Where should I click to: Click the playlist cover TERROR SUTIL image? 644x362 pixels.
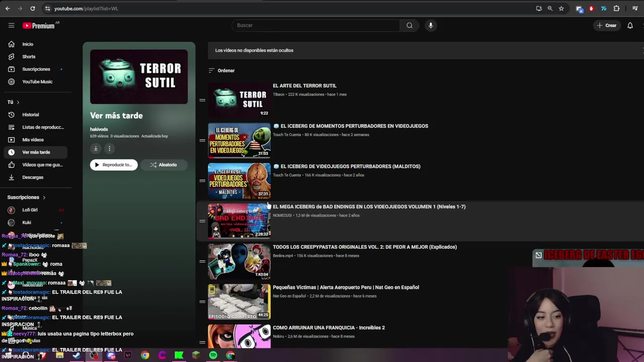(x=139, y=77)
